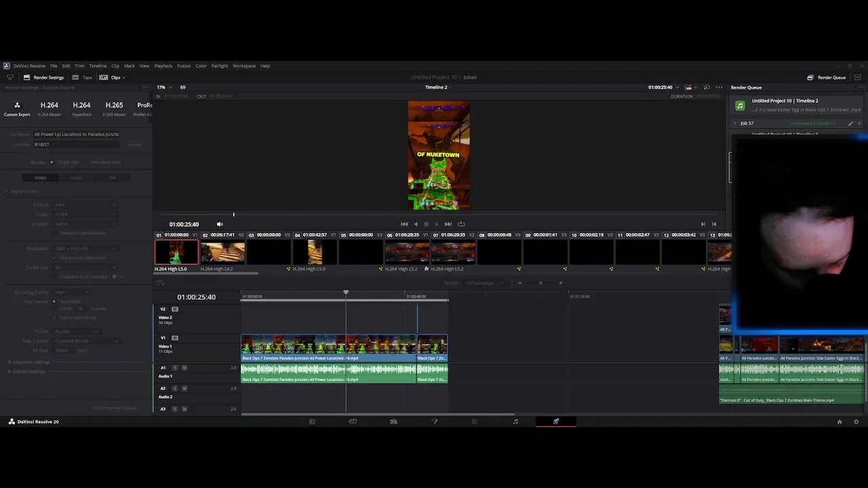Expand panel with icon right of Render Queue
The height and width of the screenshot is (488, 868).
[858, 77]
